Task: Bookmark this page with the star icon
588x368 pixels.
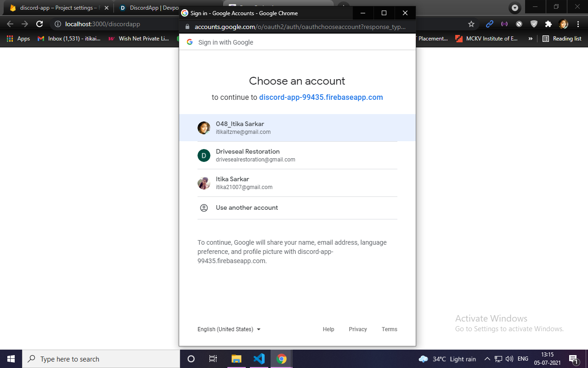Action: point(471,24)
